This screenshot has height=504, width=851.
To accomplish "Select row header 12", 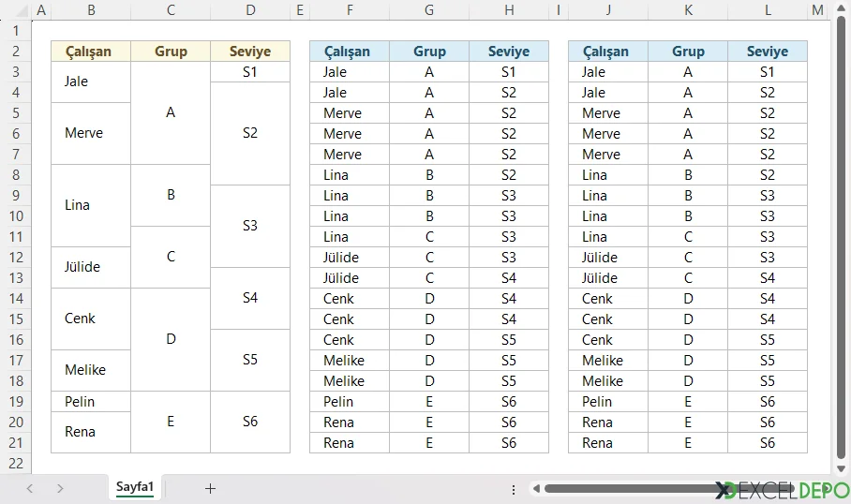I will point(15,258).
